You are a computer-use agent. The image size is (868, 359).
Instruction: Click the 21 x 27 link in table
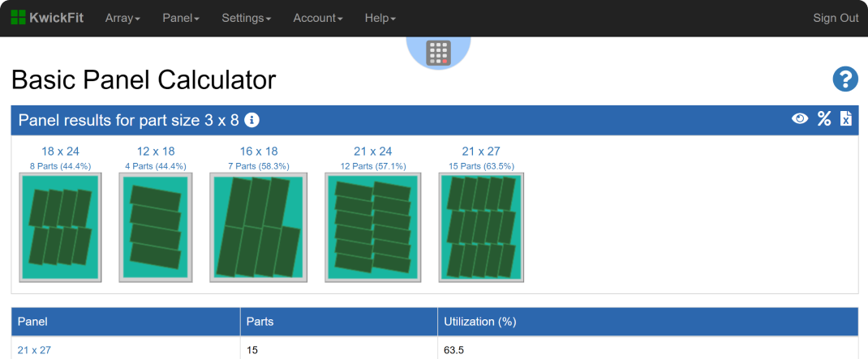point(34,350)
